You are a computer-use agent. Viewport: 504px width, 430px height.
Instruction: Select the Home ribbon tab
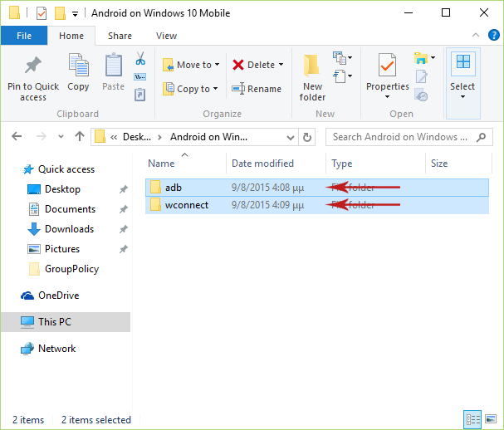tap(71, 36)
